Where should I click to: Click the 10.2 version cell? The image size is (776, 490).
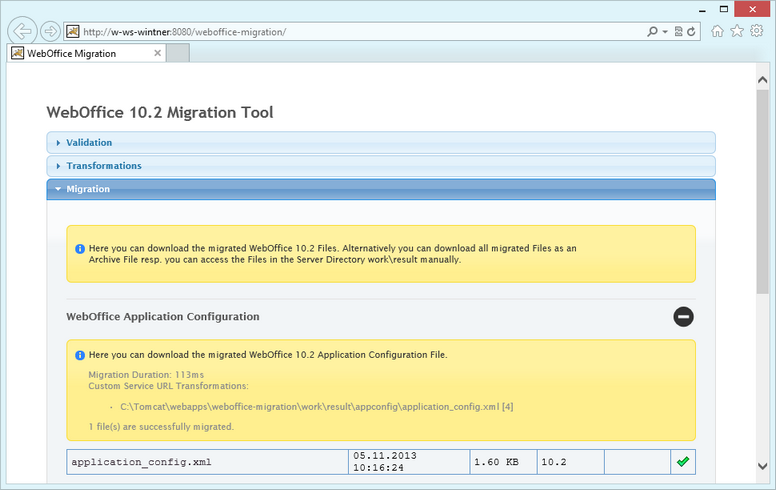[x=571, y=462]
